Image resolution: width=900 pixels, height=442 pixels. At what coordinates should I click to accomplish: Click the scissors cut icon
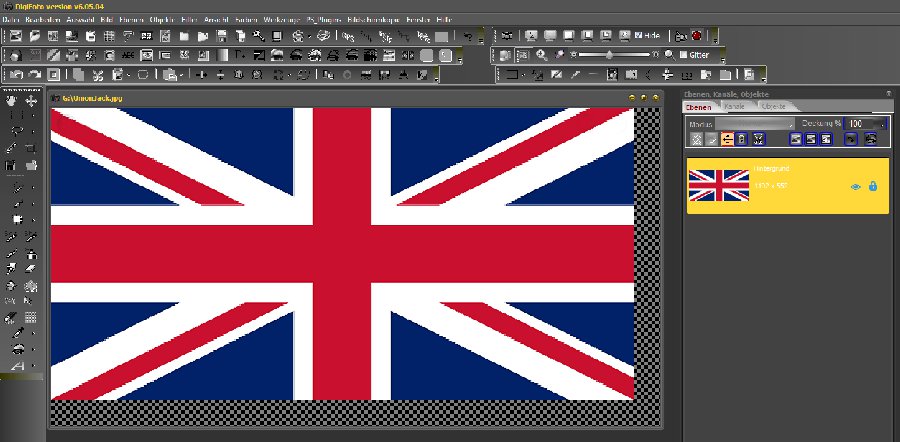pos(97,75)
